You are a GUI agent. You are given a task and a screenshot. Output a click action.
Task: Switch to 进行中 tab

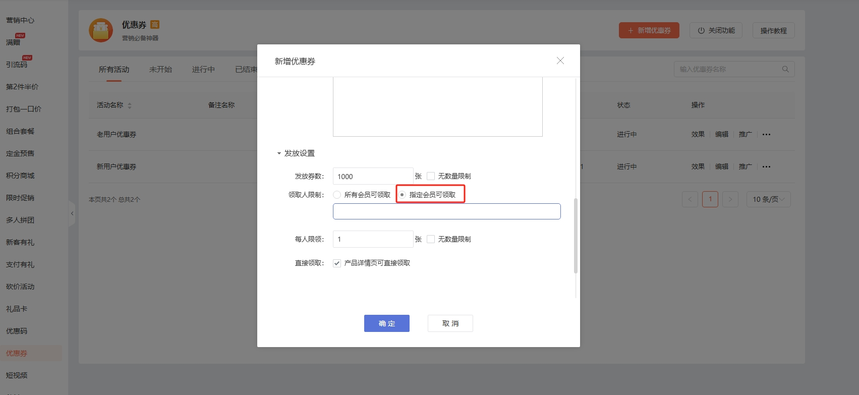click(203, 70)
